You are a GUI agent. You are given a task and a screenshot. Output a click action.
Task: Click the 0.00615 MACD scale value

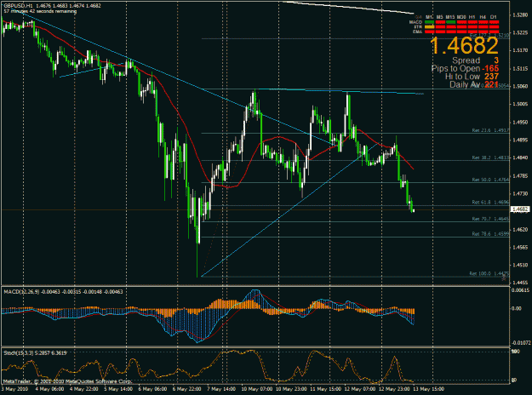(x=520, y=290)
